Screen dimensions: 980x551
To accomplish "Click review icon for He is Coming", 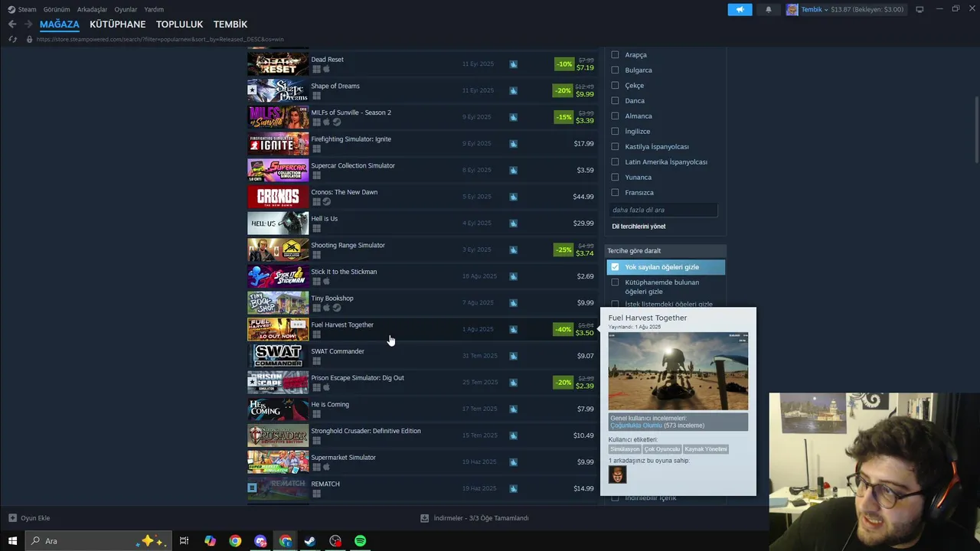I will coord(513,409).
